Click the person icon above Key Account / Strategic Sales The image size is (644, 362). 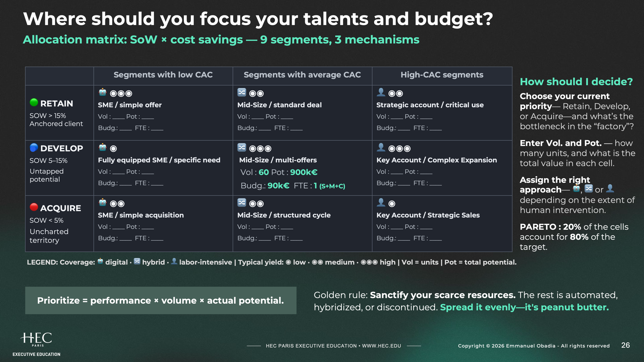click(381, 202)
